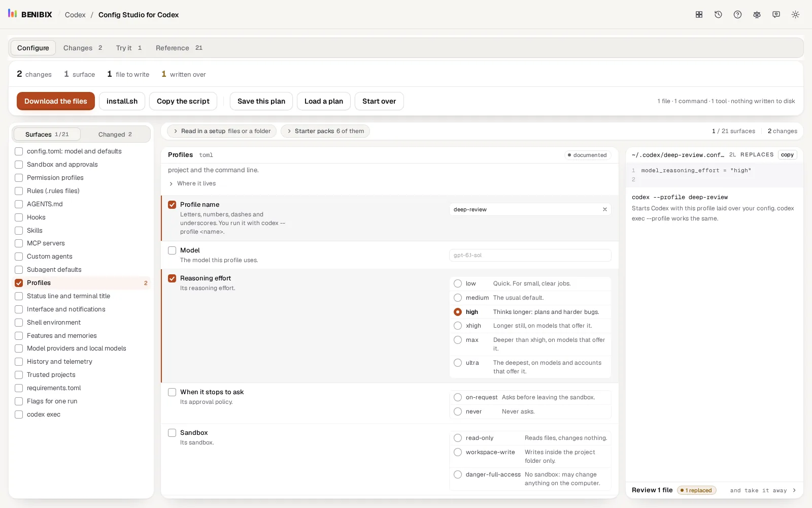
Task: Click the arrow after 'and take it away'
Action: [x=794, y=490]
